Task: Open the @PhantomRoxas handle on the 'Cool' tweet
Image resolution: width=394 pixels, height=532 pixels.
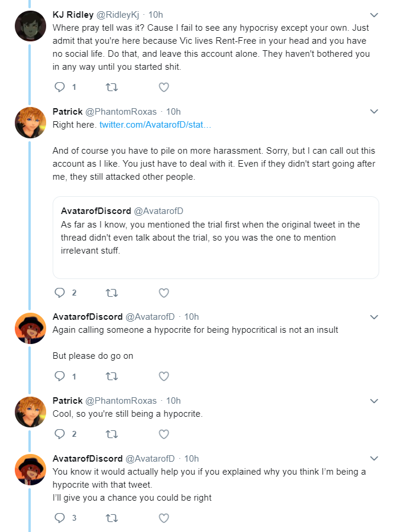Action: (121, 401)
